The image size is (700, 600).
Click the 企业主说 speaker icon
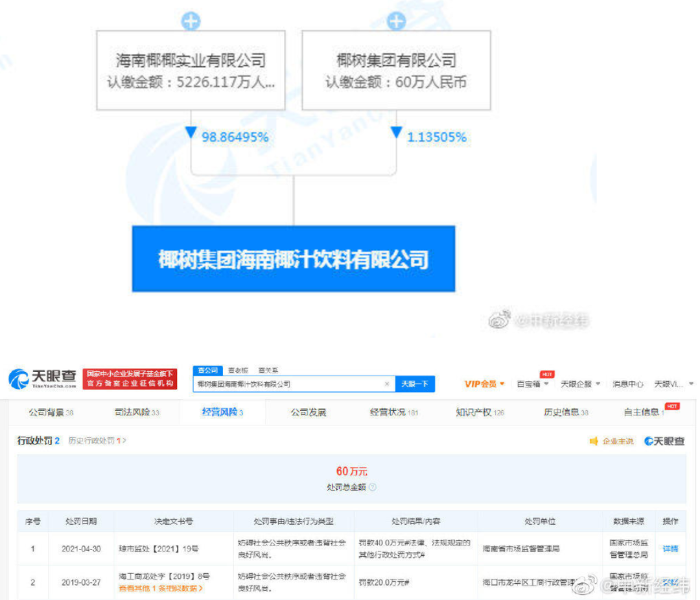click(x=594, y=441)
